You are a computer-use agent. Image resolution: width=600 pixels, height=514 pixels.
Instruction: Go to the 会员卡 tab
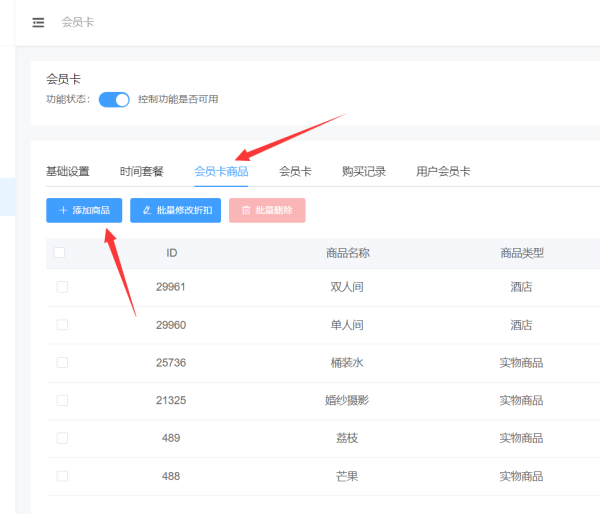pyautogui.click(x=295, y=172)
